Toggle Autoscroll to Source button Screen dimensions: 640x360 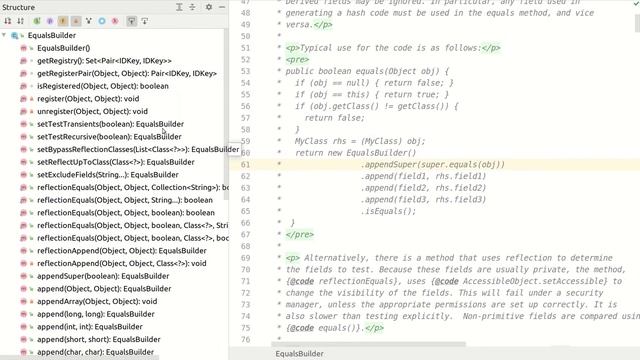tap(131, 21)
